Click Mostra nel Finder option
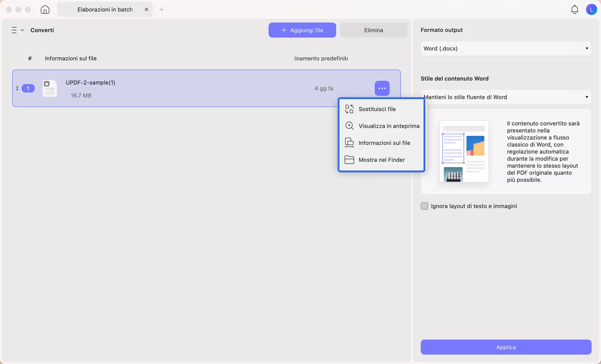The image size is (601, 364). (381, 160)
